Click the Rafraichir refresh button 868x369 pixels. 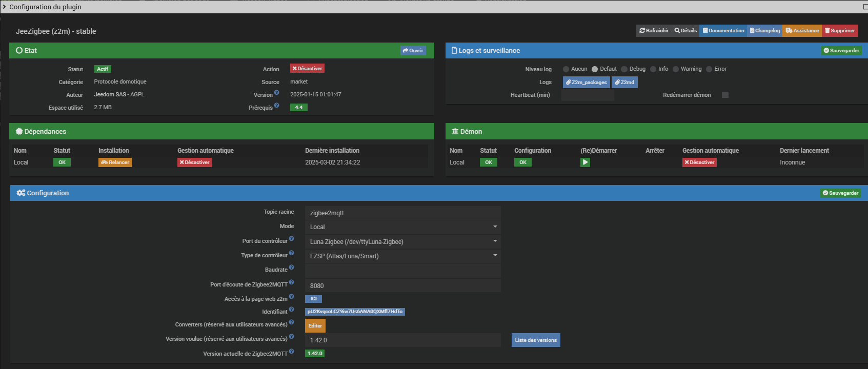[654, 31]
